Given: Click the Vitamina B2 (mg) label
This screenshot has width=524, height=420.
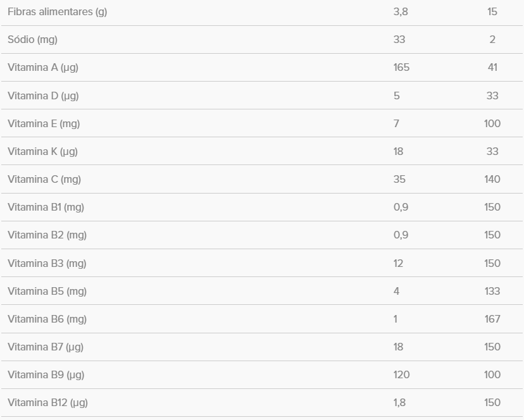Looking at the screenshot, I should pos(47,235).
